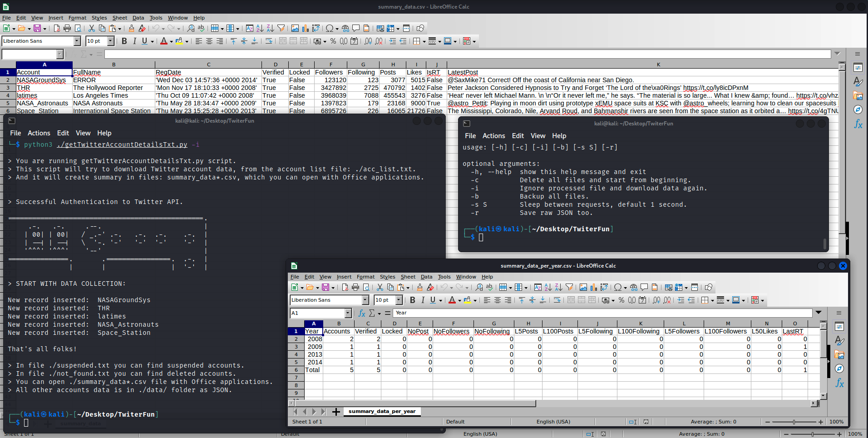Open Data menu in summary_data_per_year window
Screen dimensions: 868x438
coord(426,277)
